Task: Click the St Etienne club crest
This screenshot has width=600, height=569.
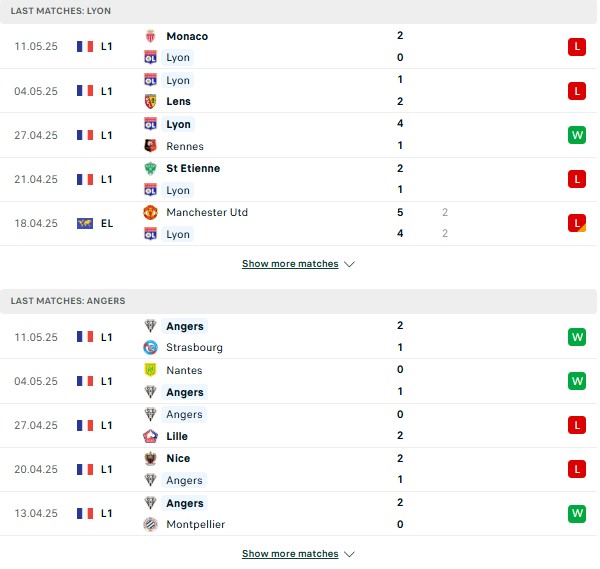Action: (150, 168)
